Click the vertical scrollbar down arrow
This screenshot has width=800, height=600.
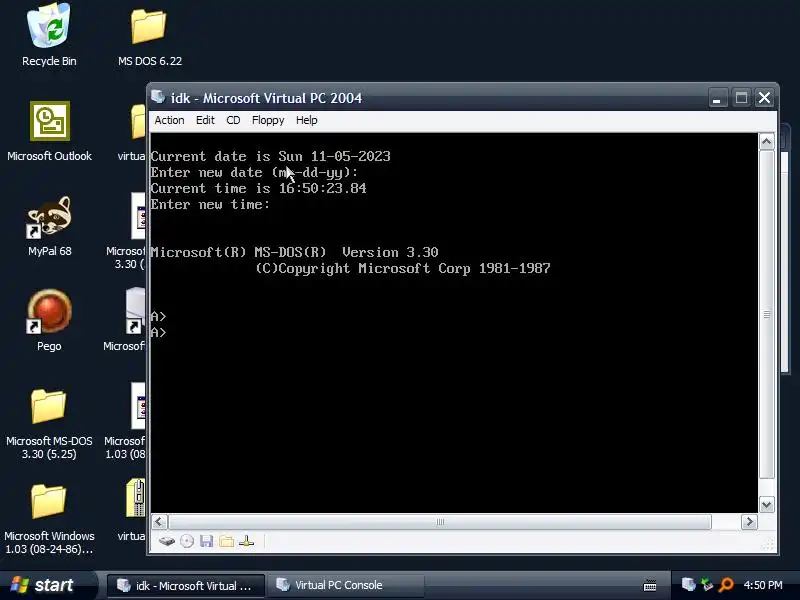(x=766, y=505)
